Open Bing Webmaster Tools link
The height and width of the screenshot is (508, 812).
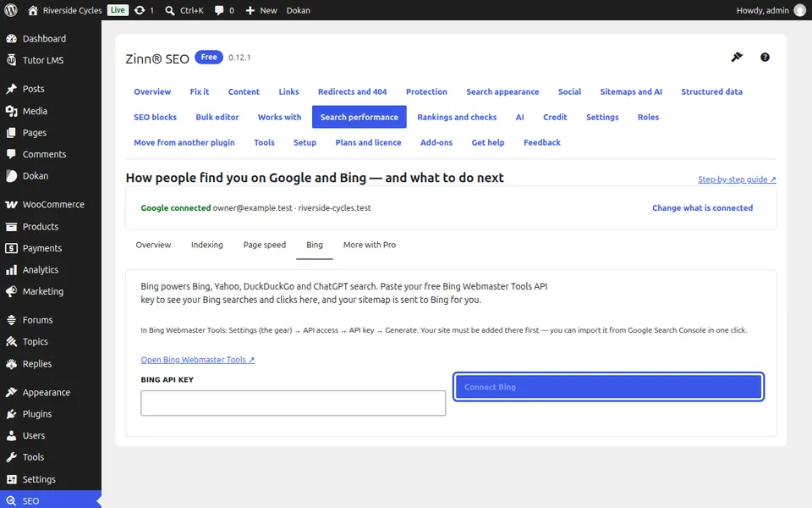(198, 360)
